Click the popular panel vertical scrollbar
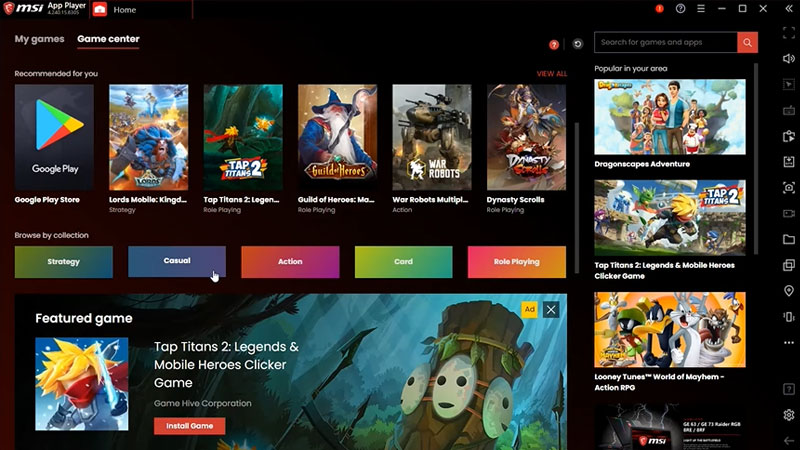Image resolution: width=800 pixels, height=450 pixels. [756, 159]
